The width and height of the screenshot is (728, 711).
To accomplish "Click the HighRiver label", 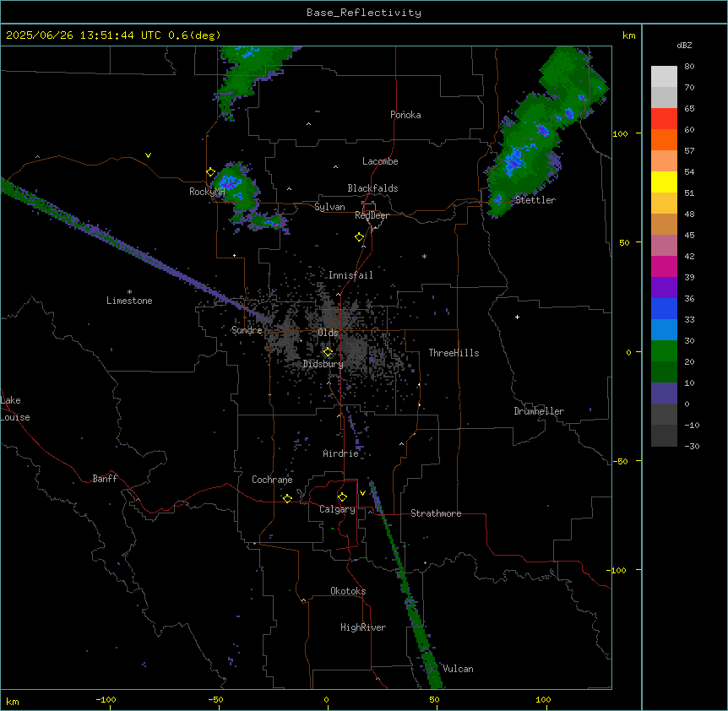I will pyautogui.click(x=363, y=627).
